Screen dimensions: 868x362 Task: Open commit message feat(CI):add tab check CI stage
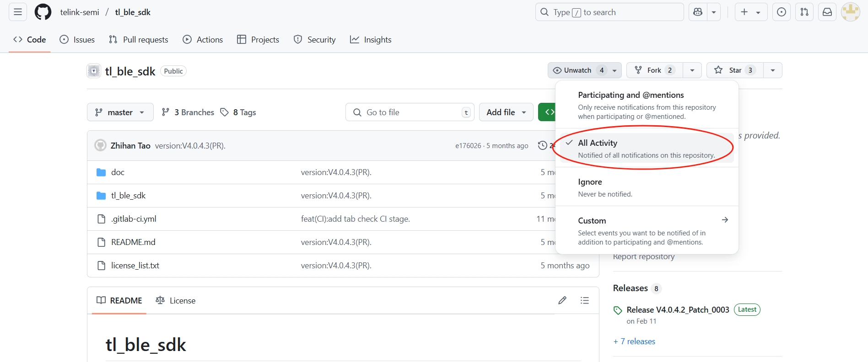(x=356, y=219)
